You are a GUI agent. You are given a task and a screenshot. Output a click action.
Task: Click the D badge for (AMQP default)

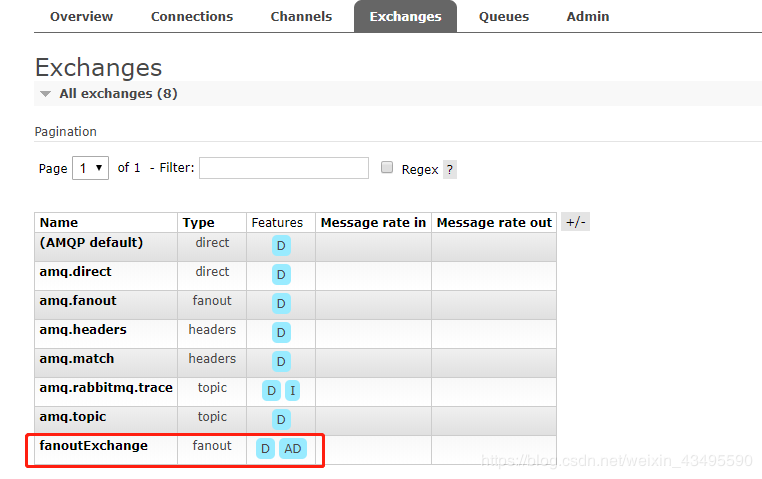(x=281, y=245)
